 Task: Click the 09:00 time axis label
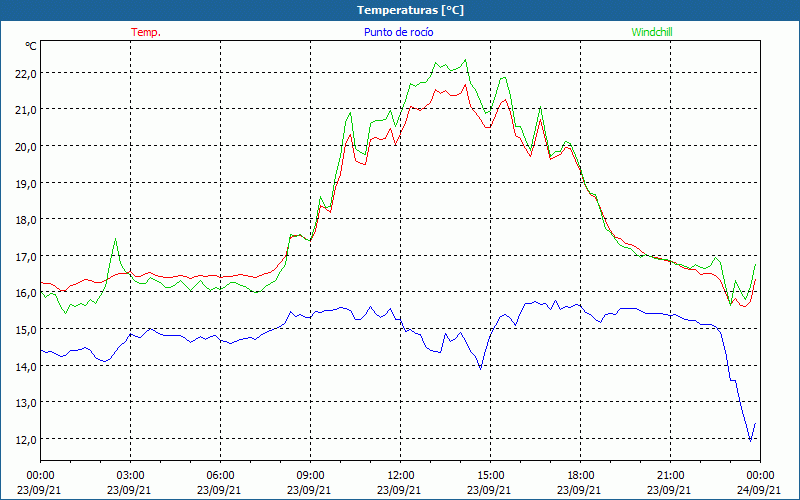[310, 476]
